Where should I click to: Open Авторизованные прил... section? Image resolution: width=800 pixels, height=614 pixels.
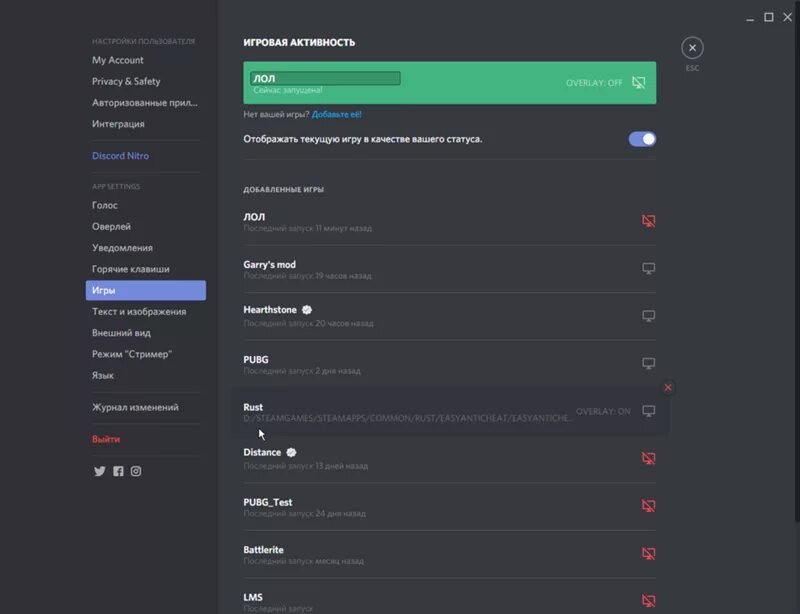(146, 103)
